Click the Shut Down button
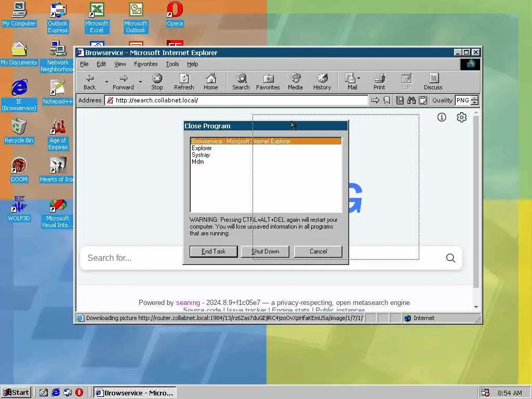Image resolution: width=532 pixels, height=399 pixels. point(265,251)
